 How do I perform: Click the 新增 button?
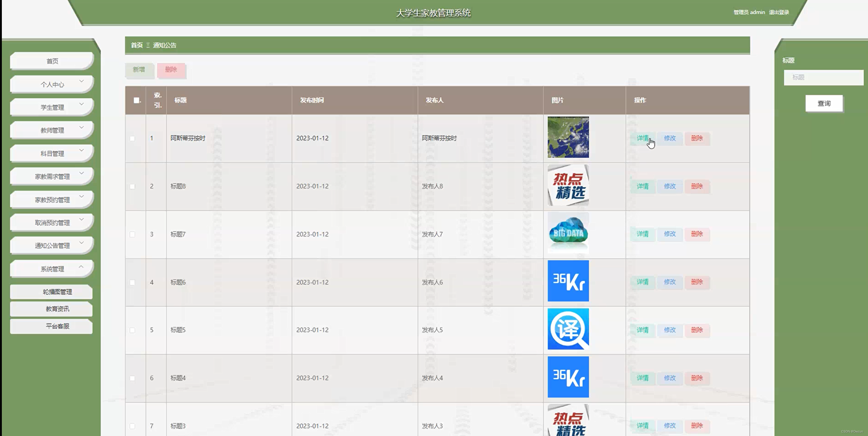pos(139,70)
